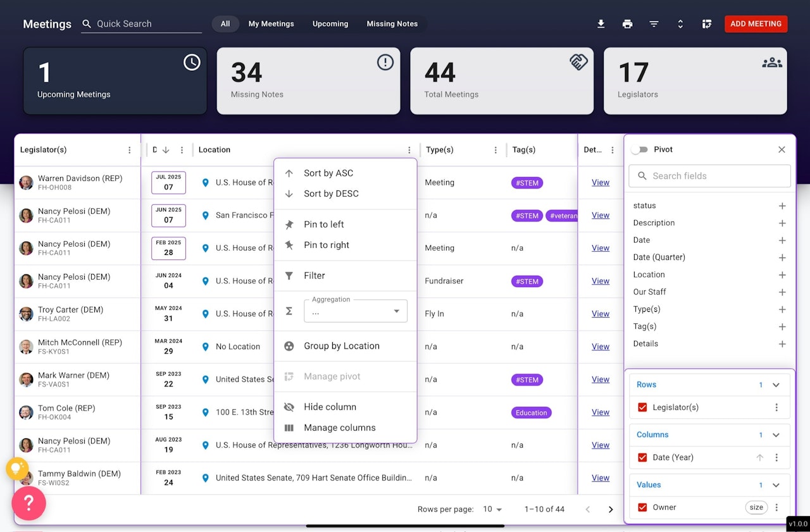Click inside the Search fields input box

coord(709,176)
